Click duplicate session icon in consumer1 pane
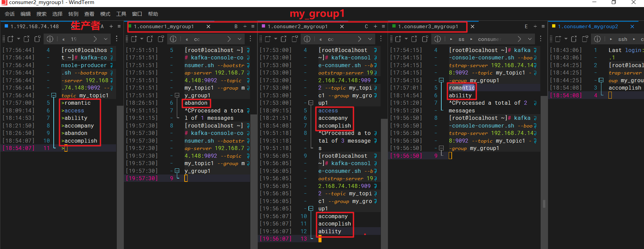644x249 pixels. point(161,39)
